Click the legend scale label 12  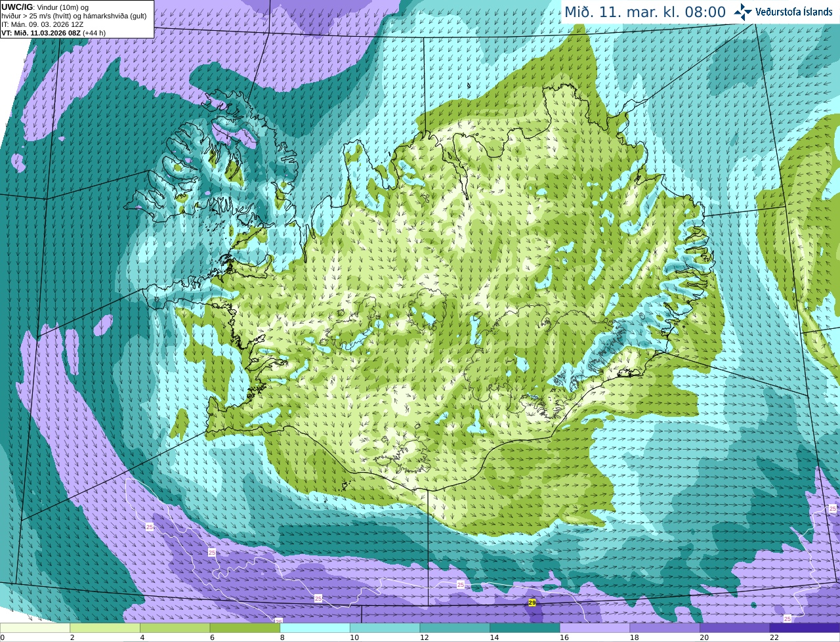[x=424, y=637]
